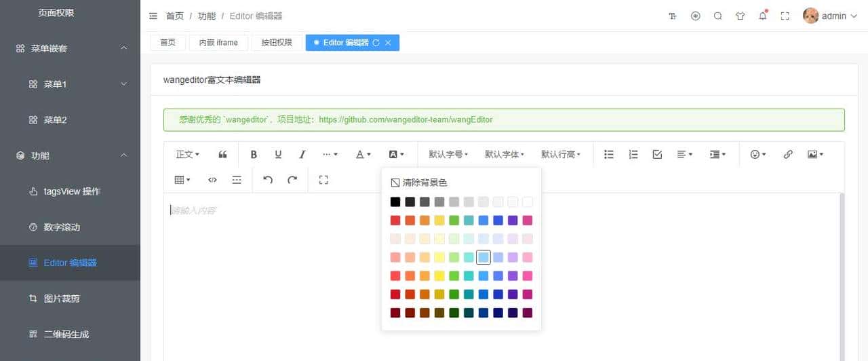Image resolution: width=868 pixels, height=361 pixels.
Task: Toggle browser fullscreen icon in header
Action: tap(785, 16)
